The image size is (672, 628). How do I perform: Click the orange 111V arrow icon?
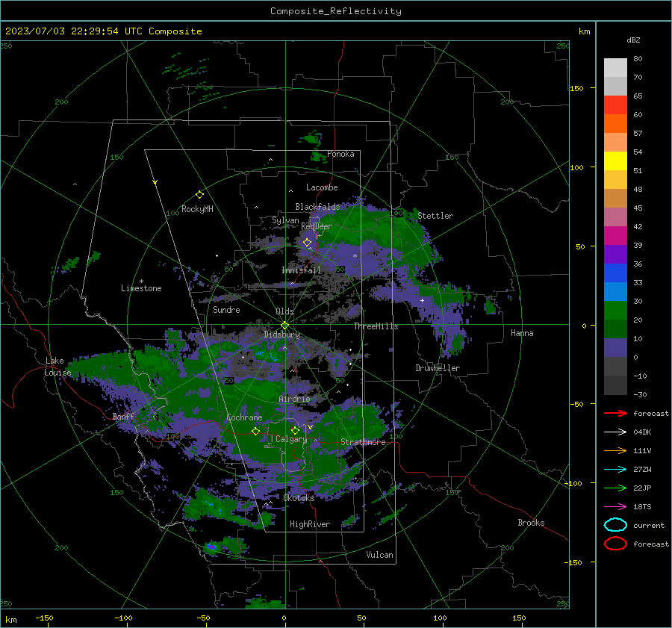tap(615, 450)
